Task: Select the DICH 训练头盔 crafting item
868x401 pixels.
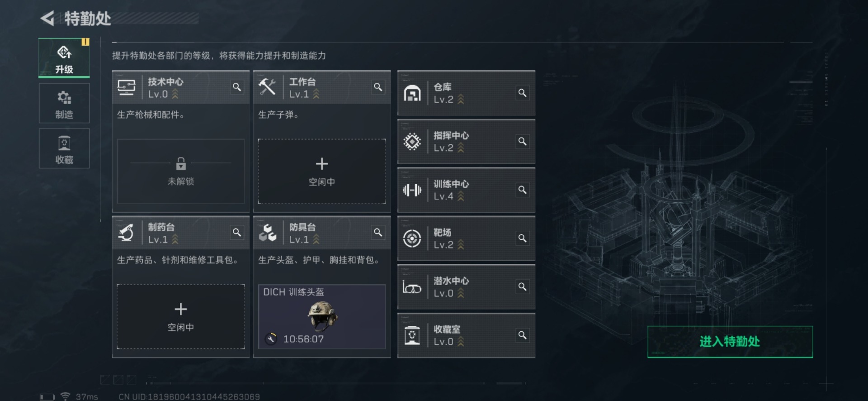Action: [322, 316]
